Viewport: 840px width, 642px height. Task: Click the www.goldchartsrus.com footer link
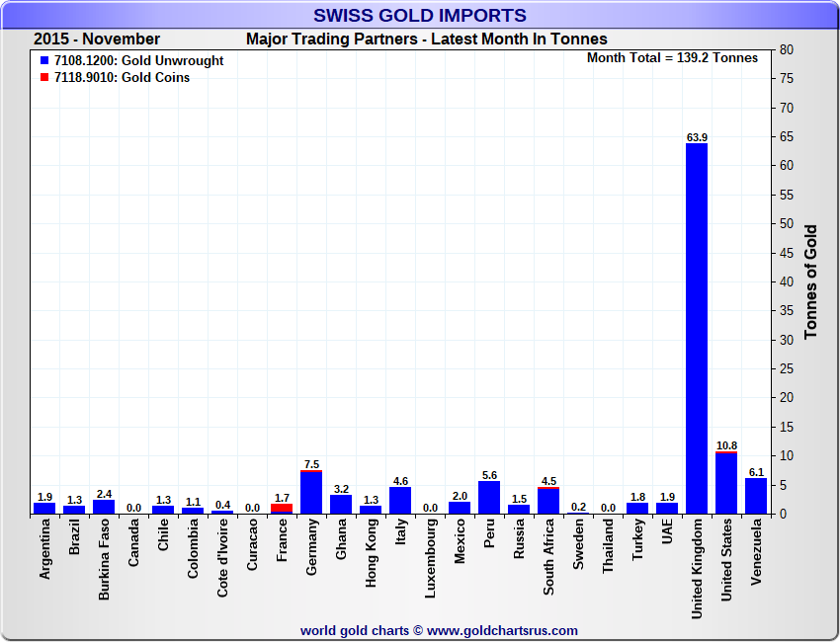502,630
